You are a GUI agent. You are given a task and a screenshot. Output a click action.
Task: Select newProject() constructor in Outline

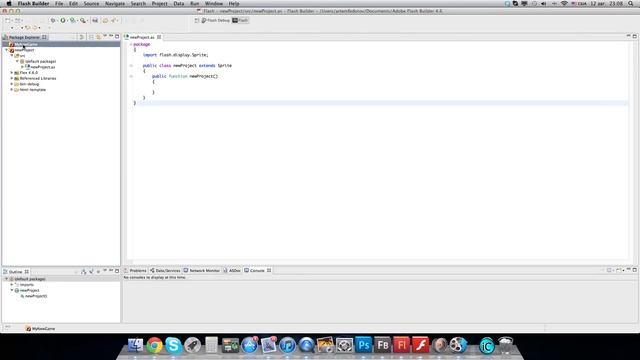(36, 296)
